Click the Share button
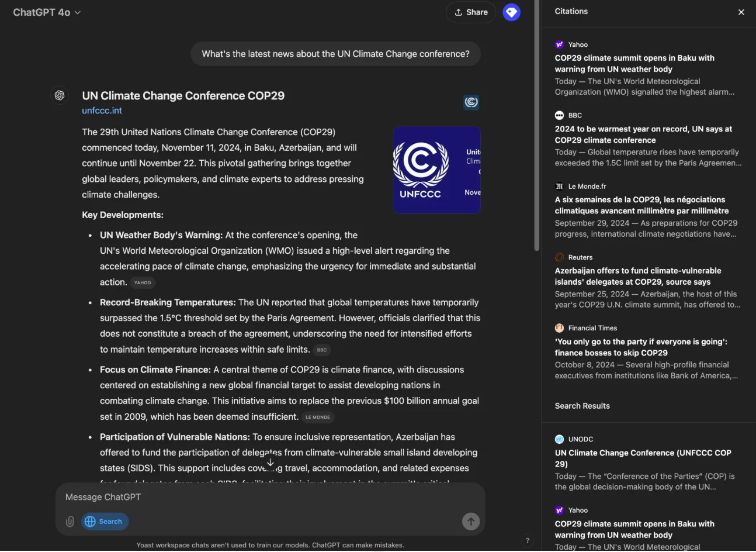This screenshot has width=756, height=552. [x=471, y=12]
